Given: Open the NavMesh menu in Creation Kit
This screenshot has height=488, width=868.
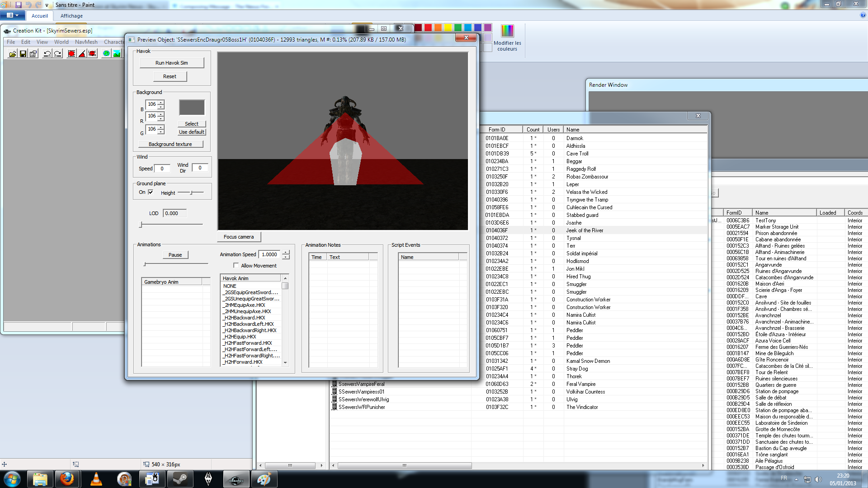Looking at the screenshot, I should 86,42.
